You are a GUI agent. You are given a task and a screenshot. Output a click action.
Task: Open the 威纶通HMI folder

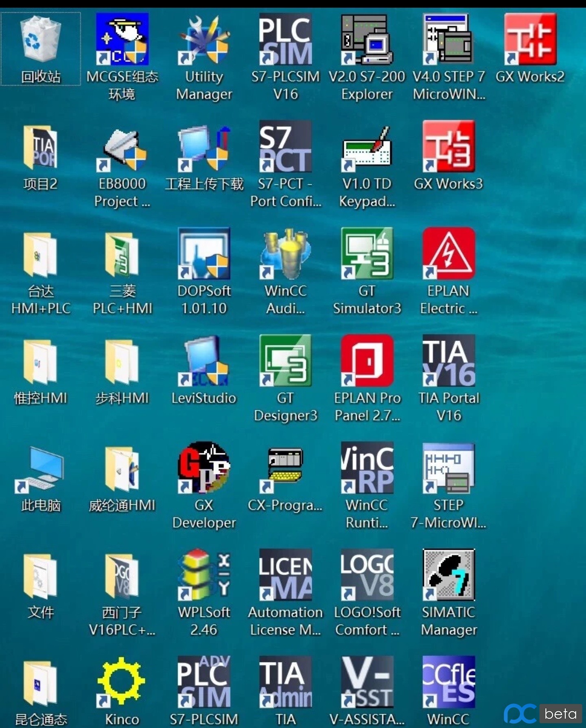click(x=122, y=469)
